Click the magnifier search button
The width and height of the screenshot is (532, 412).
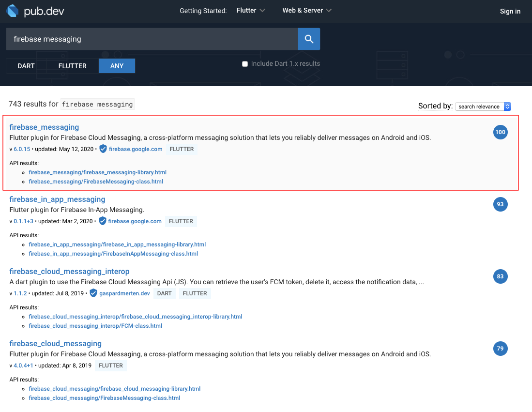tap(309, 39)
